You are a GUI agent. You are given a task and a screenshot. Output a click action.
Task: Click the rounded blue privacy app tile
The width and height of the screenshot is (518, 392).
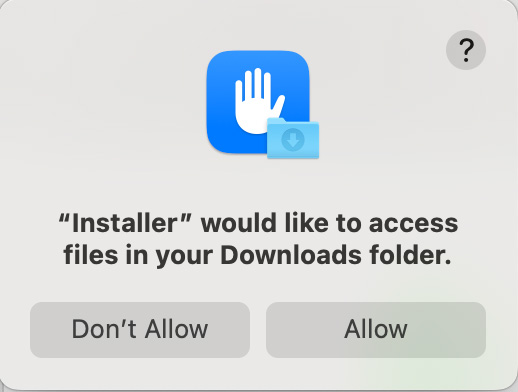258,102
